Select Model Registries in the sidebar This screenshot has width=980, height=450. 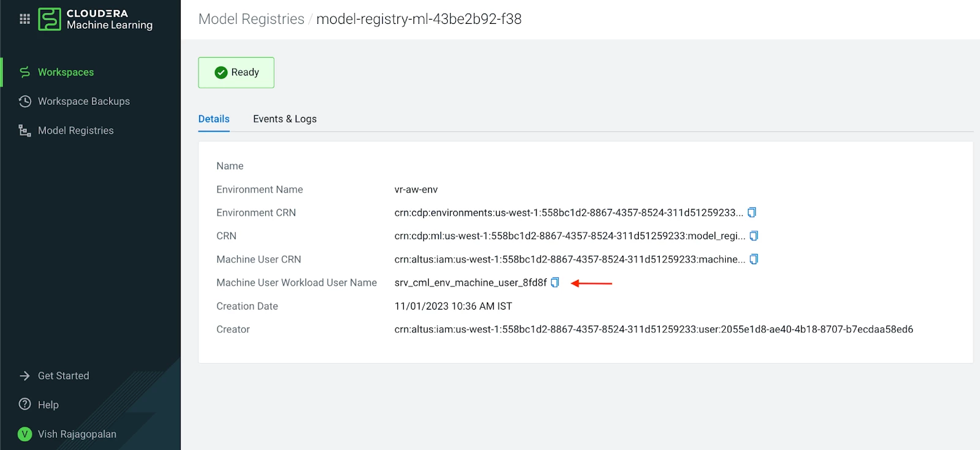[76, 131]
